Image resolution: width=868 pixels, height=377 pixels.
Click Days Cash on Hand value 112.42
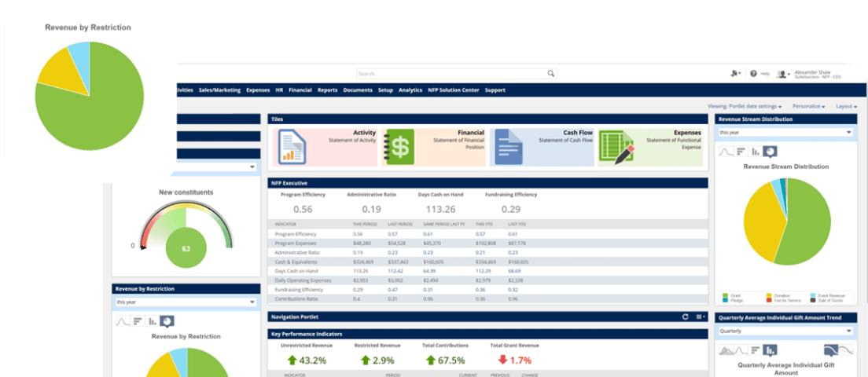[x=395, y=271]
